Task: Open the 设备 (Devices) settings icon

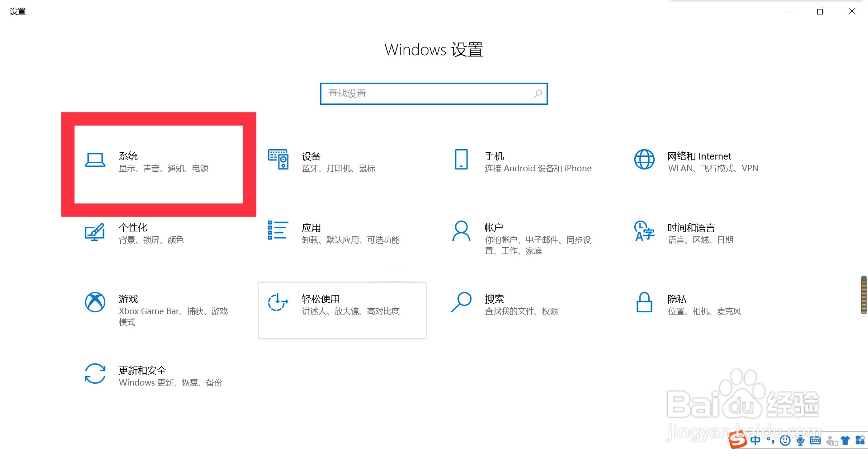Action: [278, 160]
